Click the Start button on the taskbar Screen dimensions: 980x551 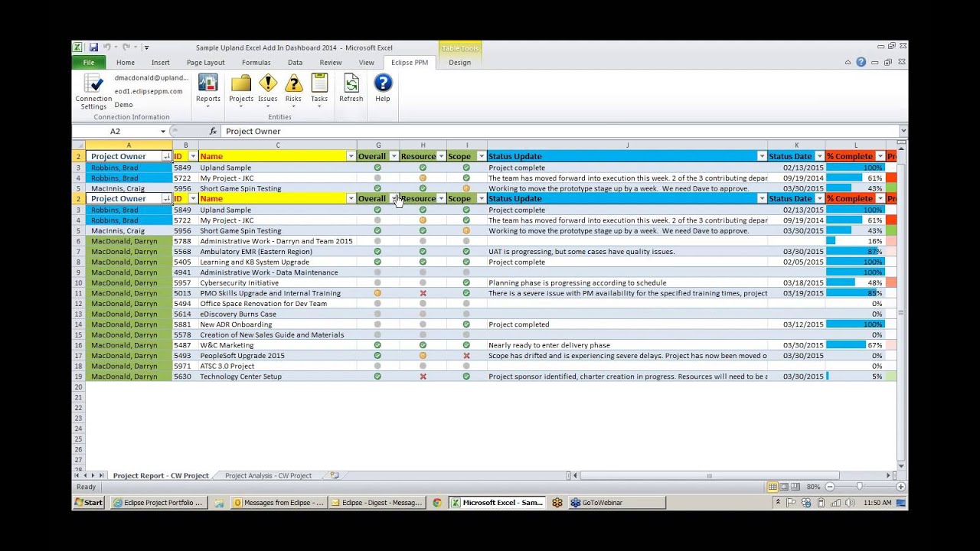pos(89,503)
